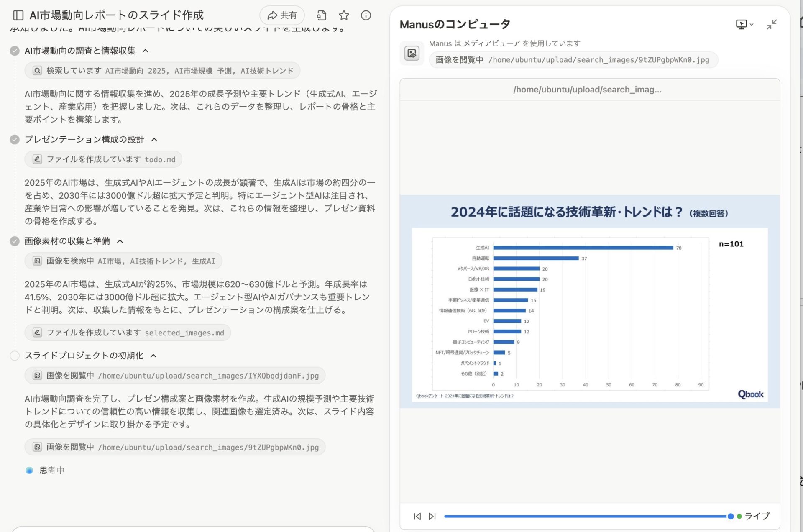Open the 9tZUPgbpWKn0.jpg path breadcrumb
Viewport: 803px width, 532px height.
[573, 60]
